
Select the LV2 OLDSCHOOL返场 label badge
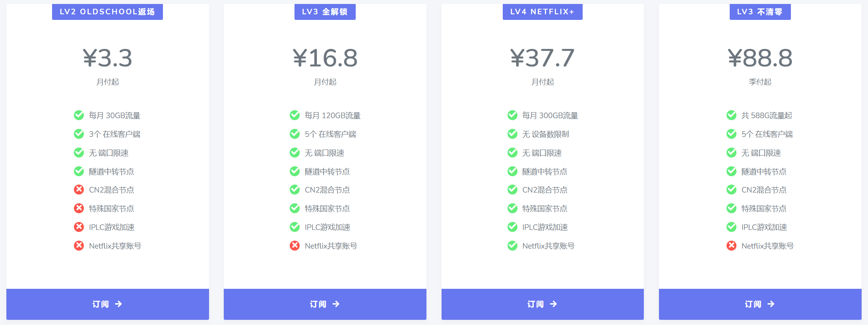[x=107, y=12]
